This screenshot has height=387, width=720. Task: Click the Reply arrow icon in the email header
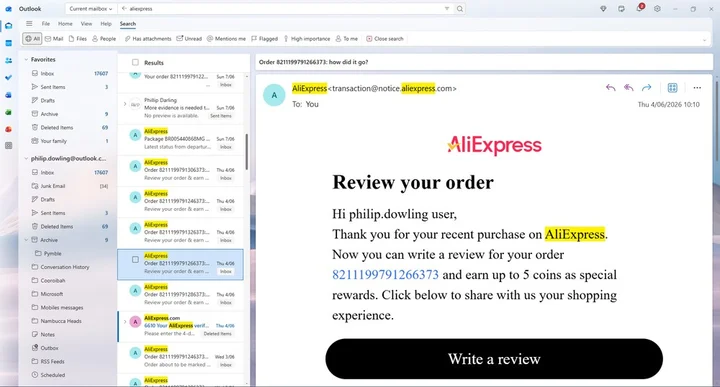tap(610, 88)
